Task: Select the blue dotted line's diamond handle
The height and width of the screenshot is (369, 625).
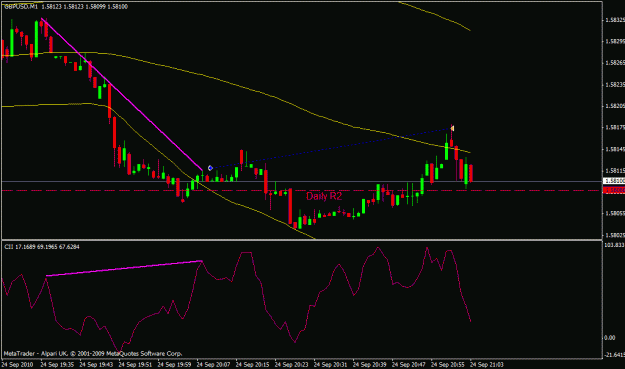Action: [x=210, y=168]
